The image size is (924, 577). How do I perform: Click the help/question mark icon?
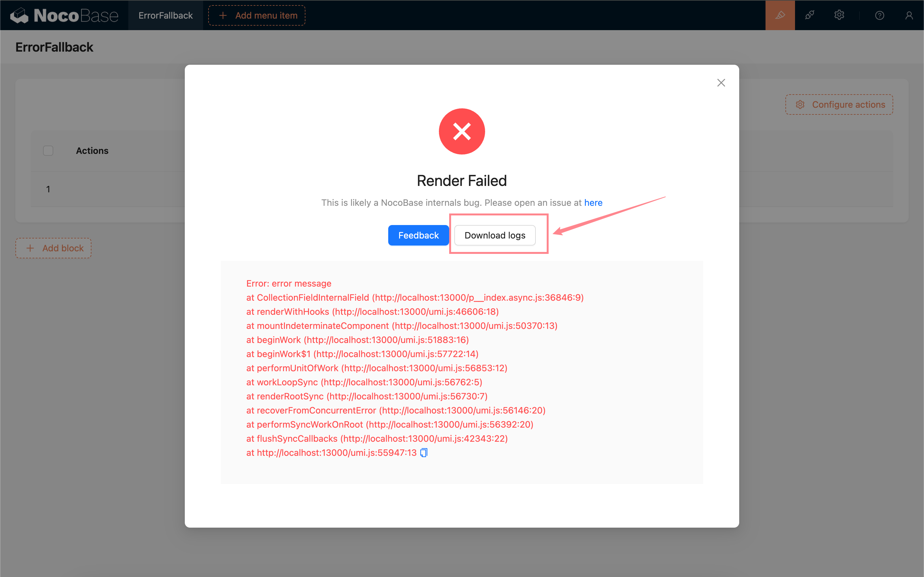coord(879,15)
